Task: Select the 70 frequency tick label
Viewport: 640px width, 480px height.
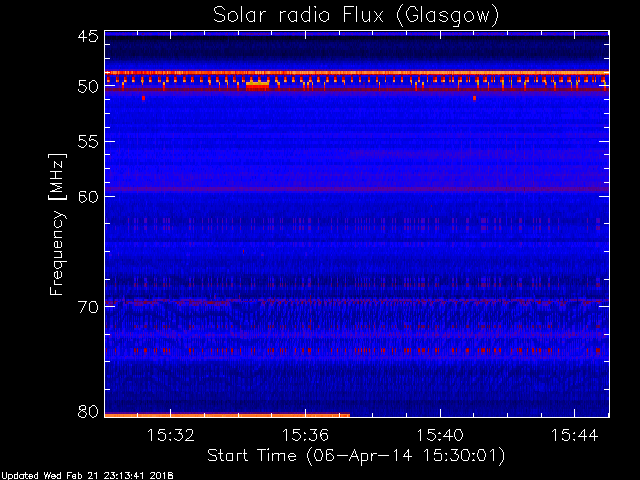Action: click(x=88, y=307)
